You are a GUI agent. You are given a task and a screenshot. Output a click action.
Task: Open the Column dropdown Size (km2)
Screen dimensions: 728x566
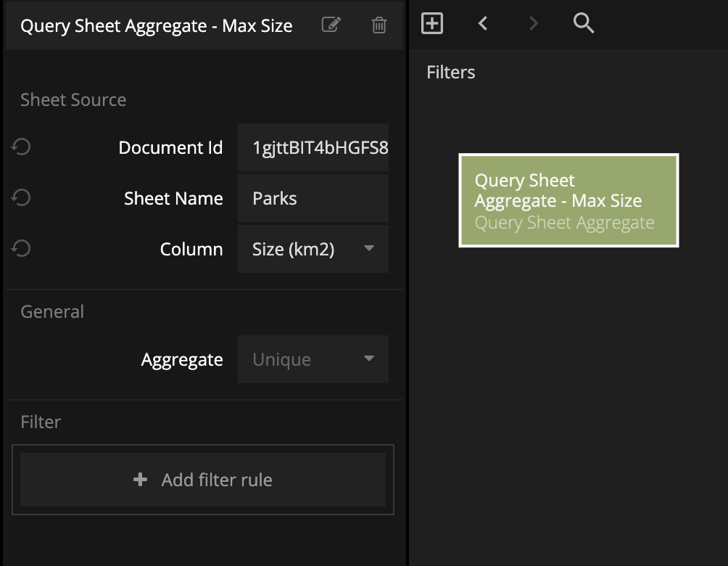coord(313,249)
